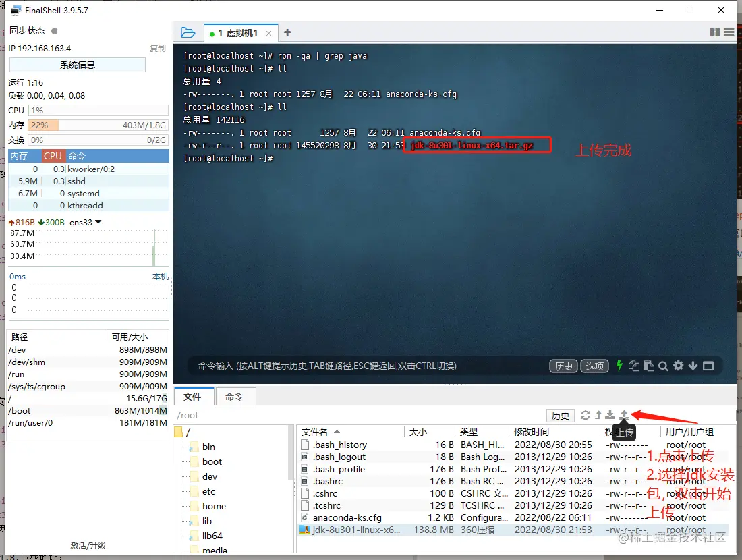742x560 pixels.
Task: Select .bash_history file
Action: coord(339,445)
